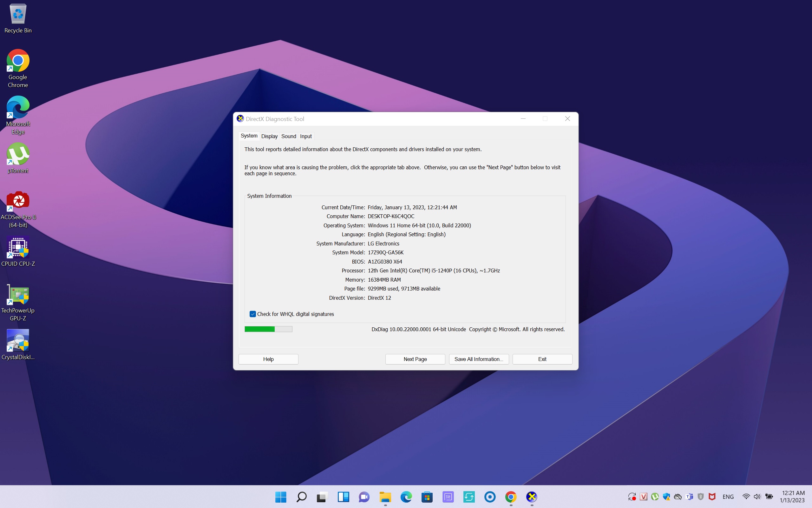Close the DirectX Diagnostic Tool window
The image size is (812, 508).
tap(567, 119)
